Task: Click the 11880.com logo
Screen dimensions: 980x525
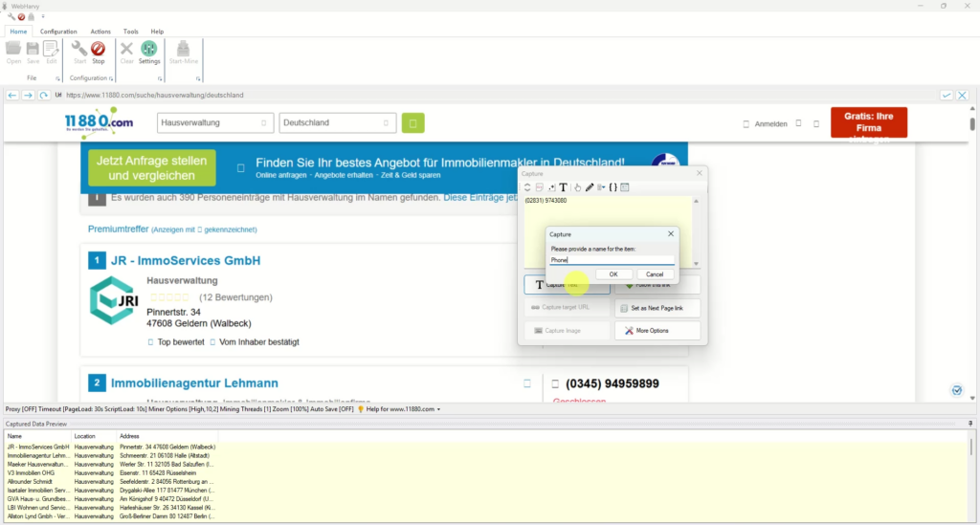Action: [99, 121]
